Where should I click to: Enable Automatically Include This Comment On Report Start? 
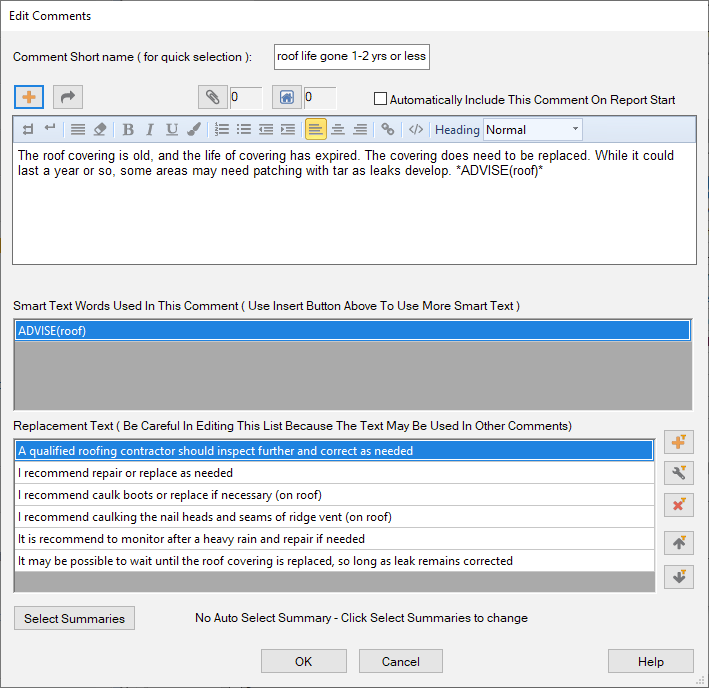[x=380, y=99]
